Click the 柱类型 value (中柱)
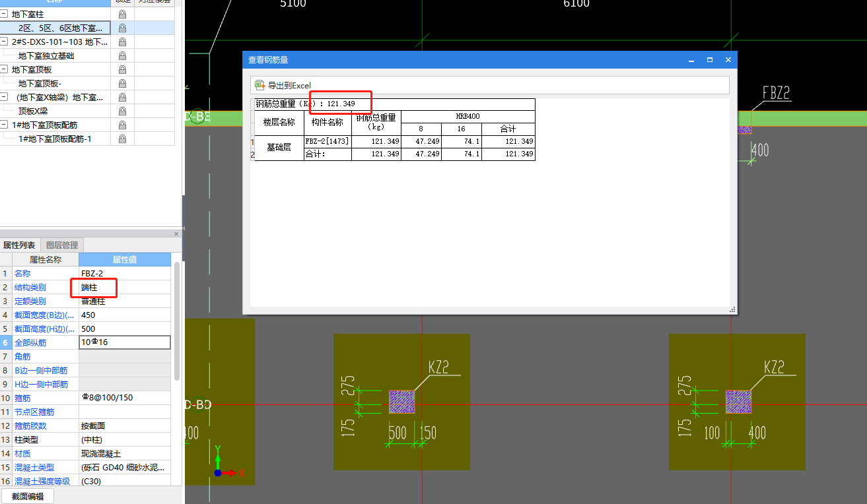This screenshot has height=504, width=867. [125, 439]
